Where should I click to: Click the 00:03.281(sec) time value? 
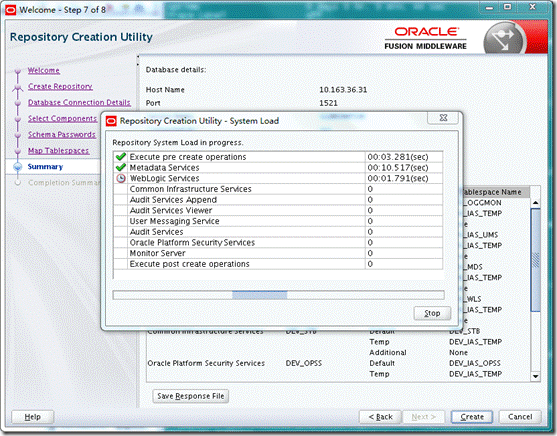pyautogui.click(x=398, y=157)
